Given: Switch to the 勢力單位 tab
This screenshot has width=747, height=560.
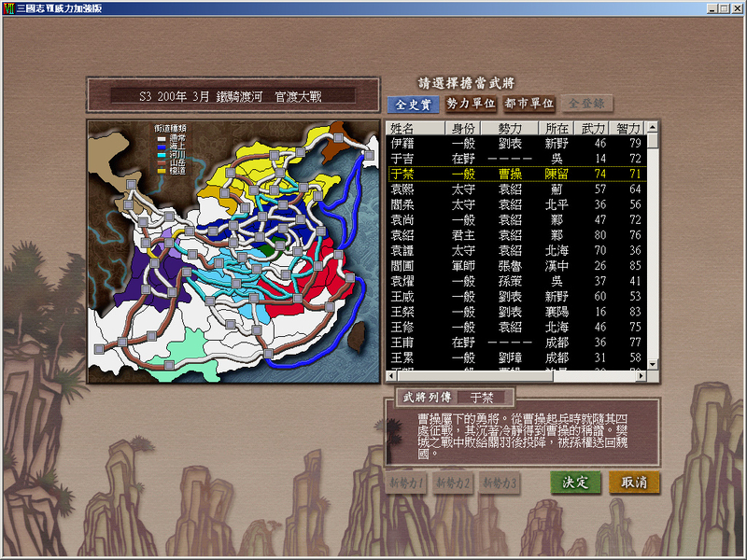Looking at the screenshot, I should pyautogui.click(x=471, y=104).
